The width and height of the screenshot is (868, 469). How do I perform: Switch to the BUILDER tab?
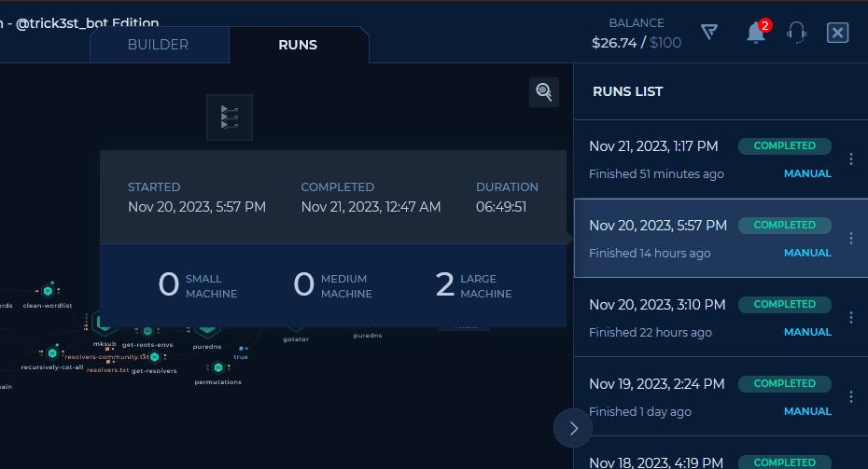159,45
